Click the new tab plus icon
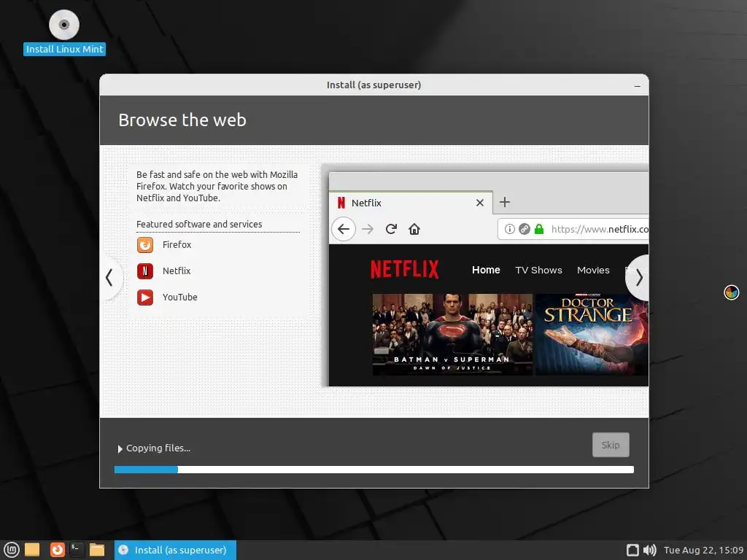 click(505, 202)
